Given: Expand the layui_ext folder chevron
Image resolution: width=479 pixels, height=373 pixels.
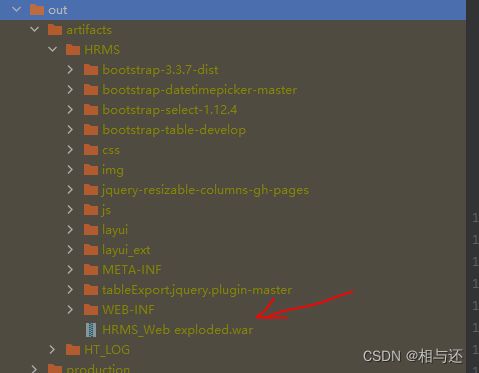Looking at the screenshot, I should (70, 250).
